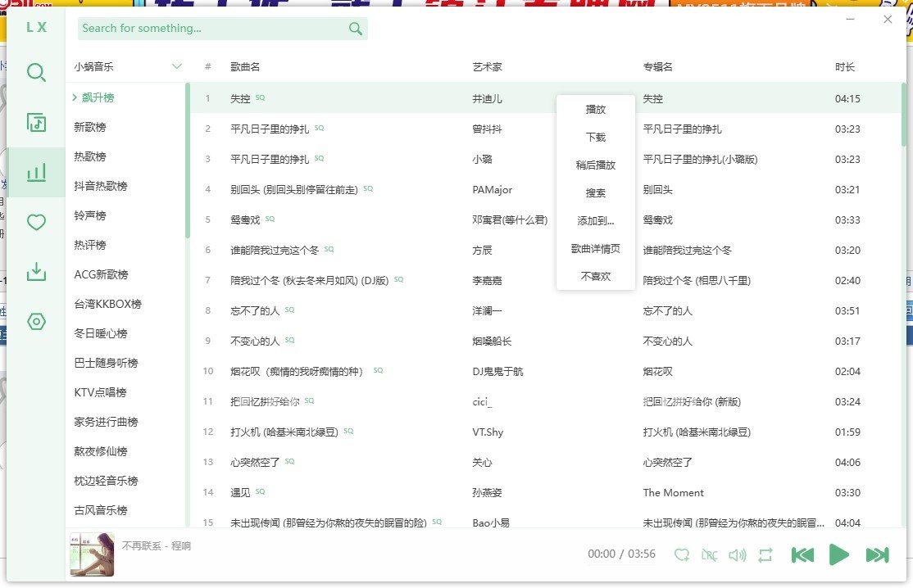Open the leaderboard chart icon in sidebar

click(36, 172)
